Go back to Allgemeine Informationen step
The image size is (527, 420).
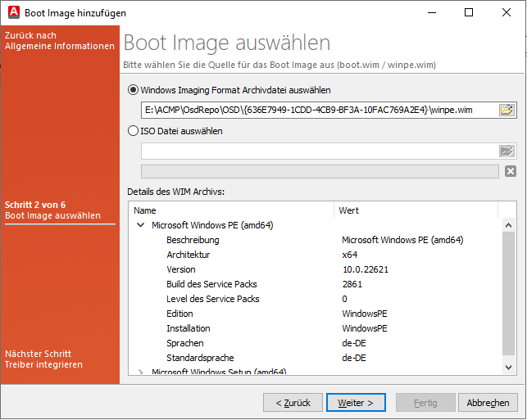pos(60,41)
